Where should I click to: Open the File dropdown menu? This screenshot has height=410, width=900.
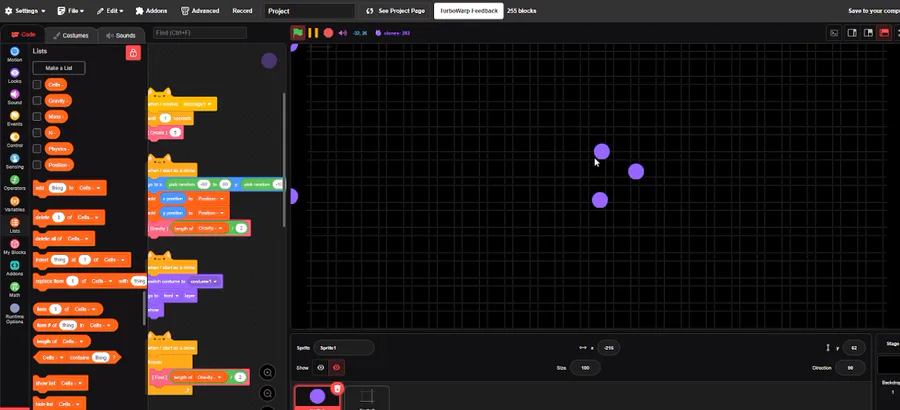[x=71, y=11]
